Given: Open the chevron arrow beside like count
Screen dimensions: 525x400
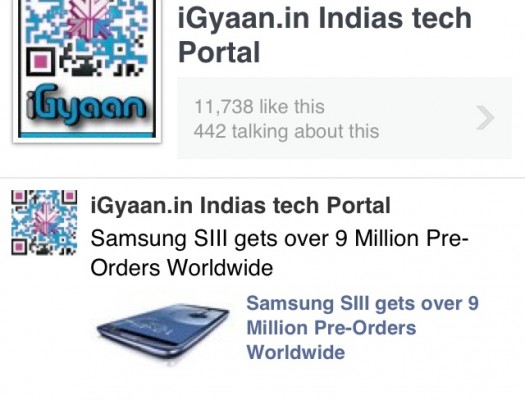Looking at the screenshot, I should [485, 117].
